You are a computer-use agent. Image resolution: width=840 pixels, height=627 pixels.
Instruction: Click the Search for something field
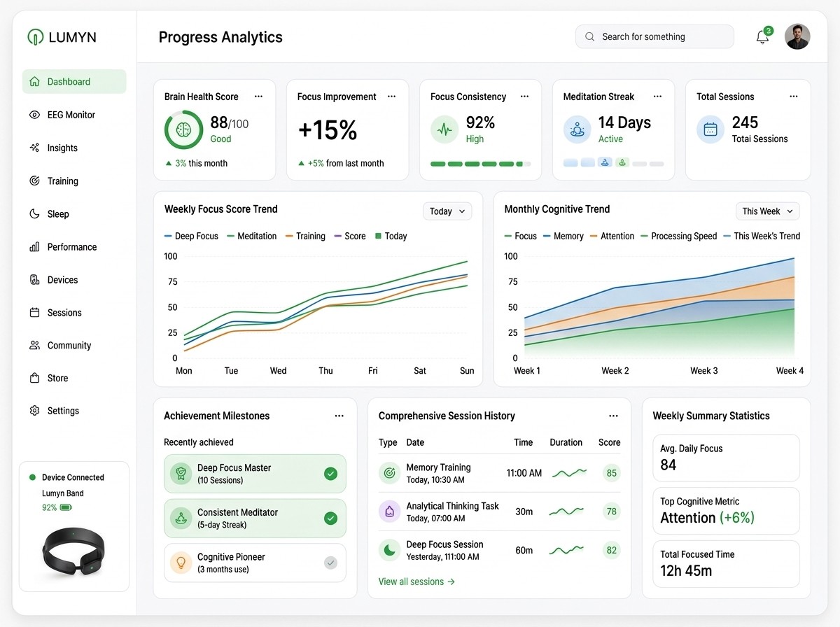pyautogui.click(x=654, y=36)
